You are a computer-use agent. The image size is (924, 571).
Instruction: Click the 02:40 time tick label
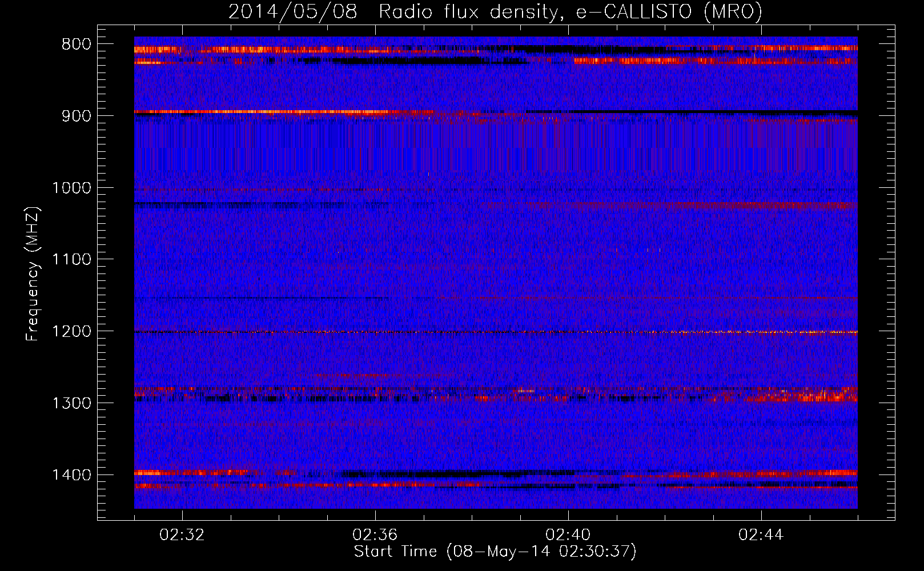tap(568, 535)
